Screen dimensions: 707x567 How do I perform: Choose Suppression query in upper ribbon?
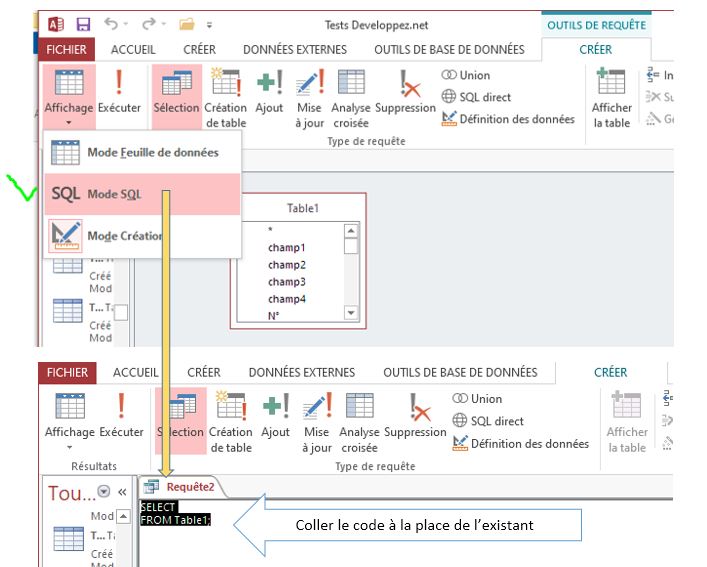tap(405, 91)
